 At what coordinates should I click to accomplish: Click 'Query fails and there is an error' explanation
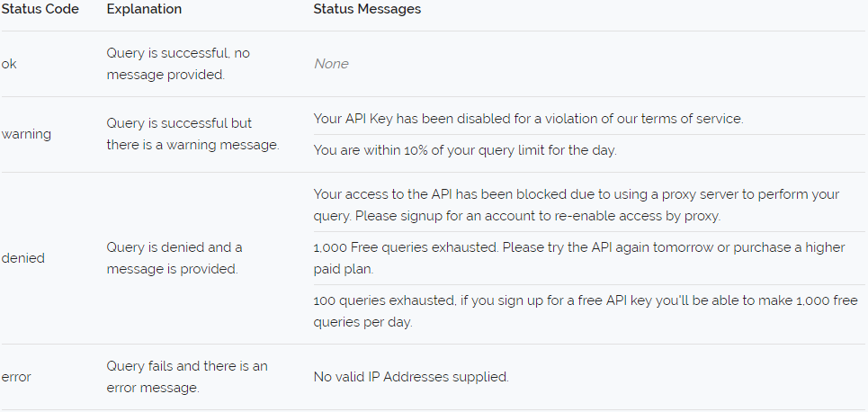[x=186, y=377]
